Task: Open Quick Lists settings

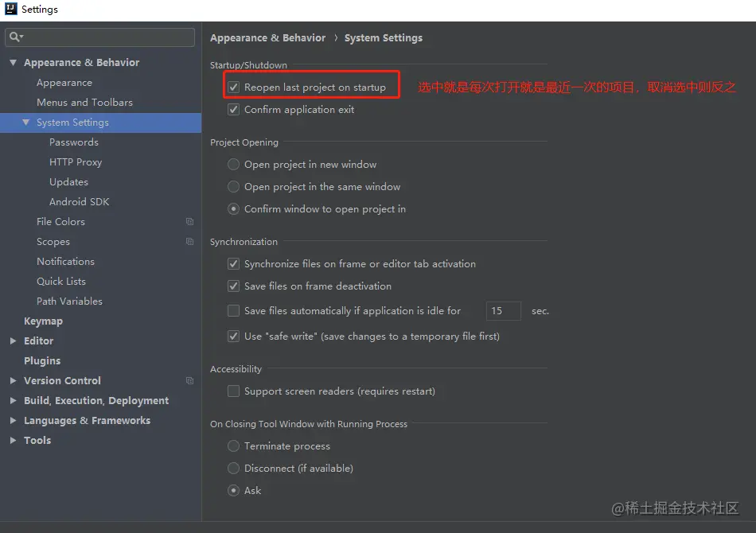Action: 61,281
